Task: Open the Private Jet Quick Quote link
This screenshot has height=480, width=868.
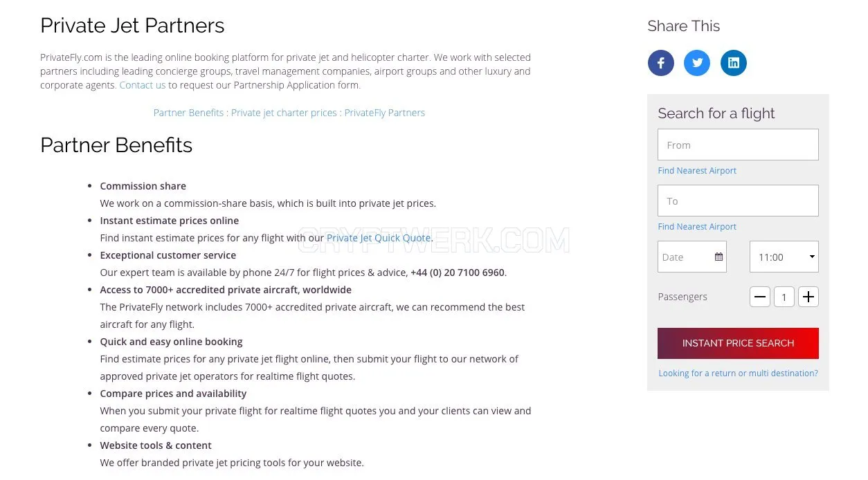Action: pyautogui.click(x=379, y=238)
